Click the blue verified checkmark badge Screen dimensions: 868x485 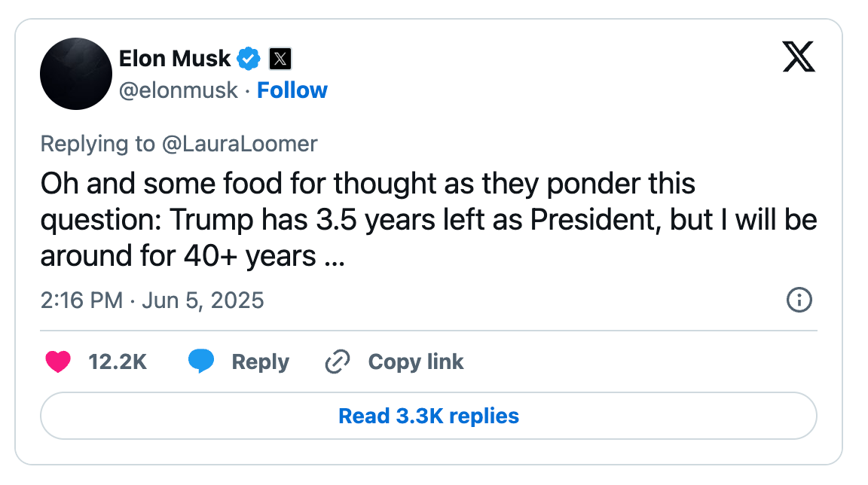[x=249, y=59]
